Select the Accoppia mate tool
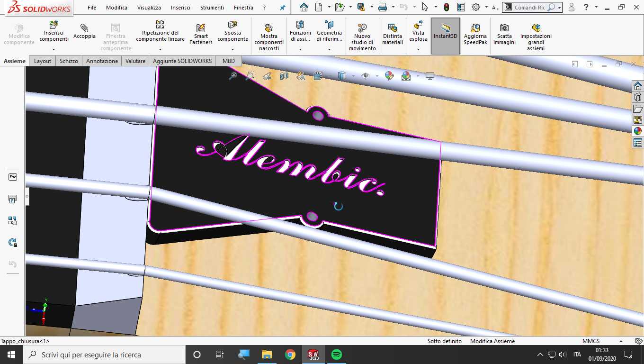This screenshot has width=644, height=364. 84,31
